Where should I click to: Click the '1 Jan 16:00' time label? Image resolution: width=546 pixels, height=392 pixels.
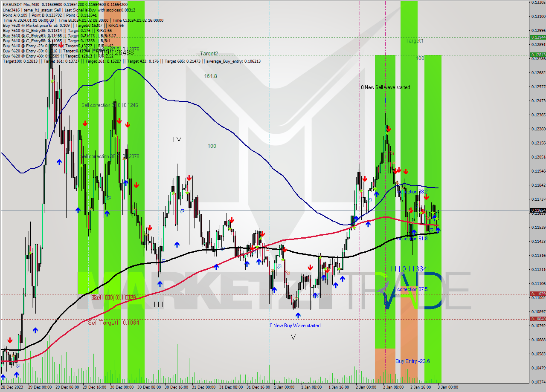(339, 387)
